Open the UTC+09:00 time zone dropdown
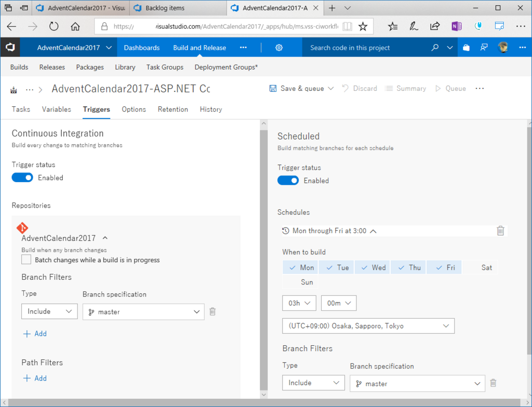Image resolution: width=532 pixels, height=407 pixels. (368, 326)
